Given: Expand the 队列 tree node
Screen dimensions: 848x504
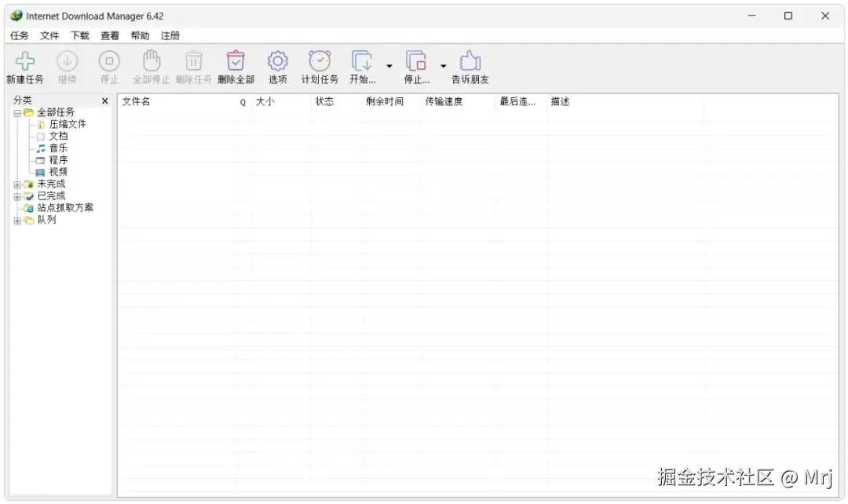Looking at the screenshot, I should 17,221.
